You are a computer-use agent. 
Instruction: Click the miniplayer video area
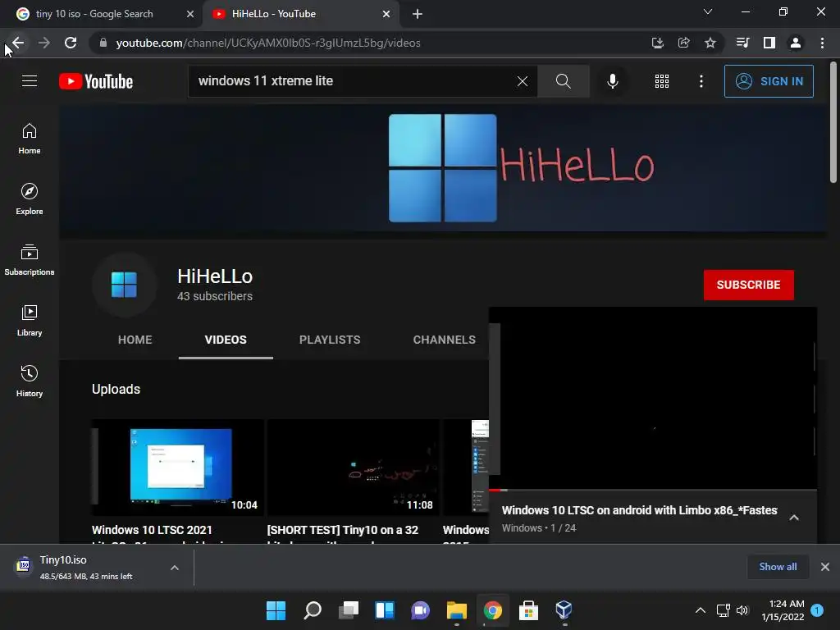653,398
